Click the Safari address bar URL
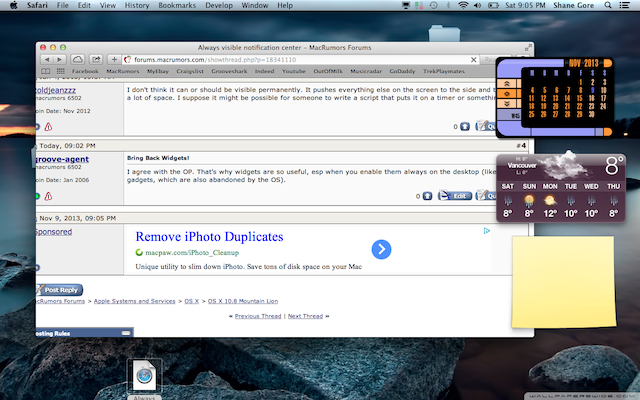Screen dimensions: 640x400 [x=215, y=60]
